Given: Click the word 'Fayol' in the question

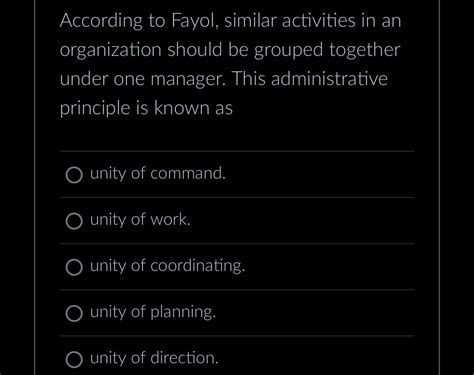Looking at the screenshot, I should [195, 21].
